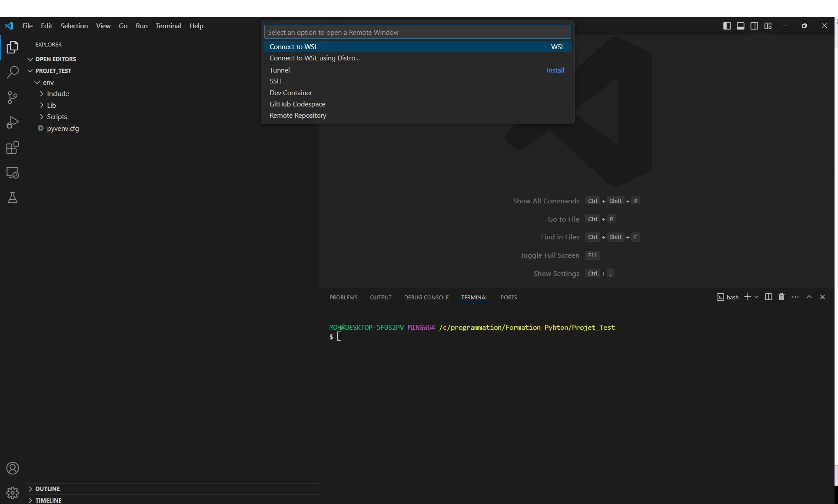838x504 pixels.
Task: Expand the OUTLINE section
Action: click(x=47, y=489)
